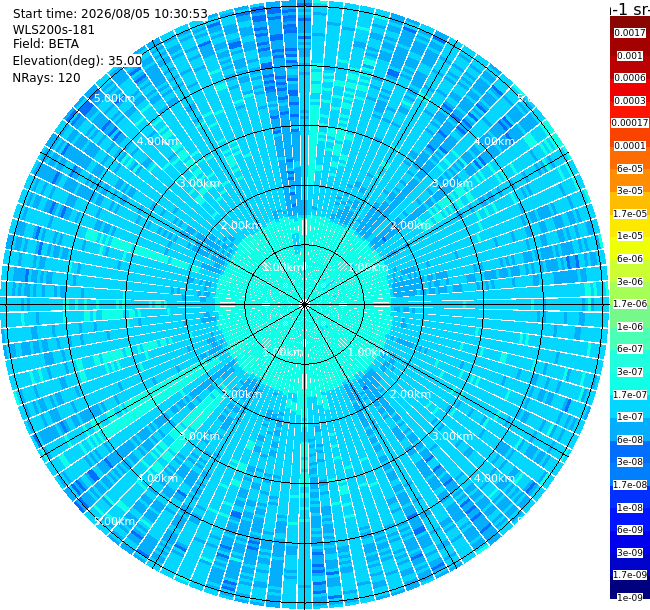
Task: Click the Elevation(deg): 35.00 text
Action: [x=78, y=61]
